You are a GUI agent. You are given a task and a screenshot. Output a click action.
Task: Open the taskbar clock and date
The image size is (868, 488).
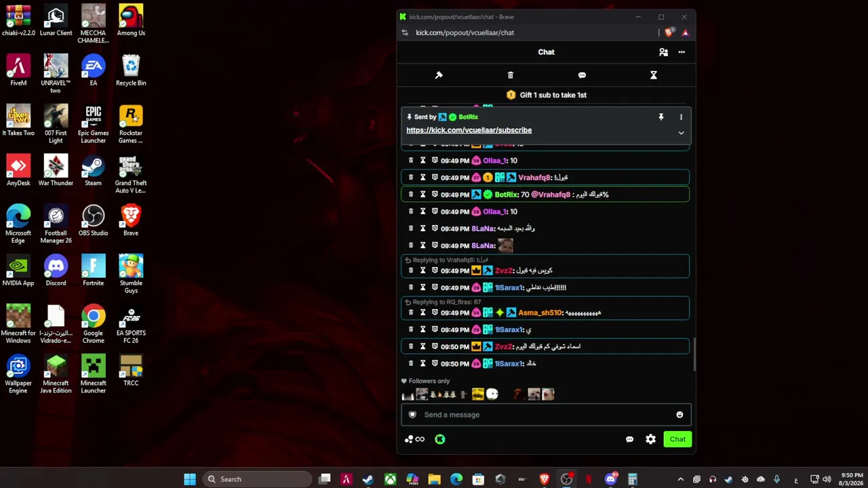[851, 479]
